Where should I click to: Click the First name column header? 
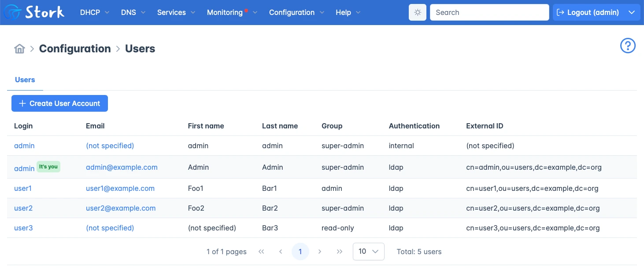tap(206, 126)
